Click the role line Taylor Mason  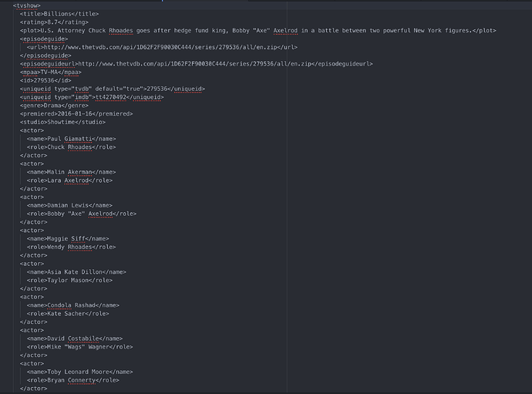pos(69,280)
